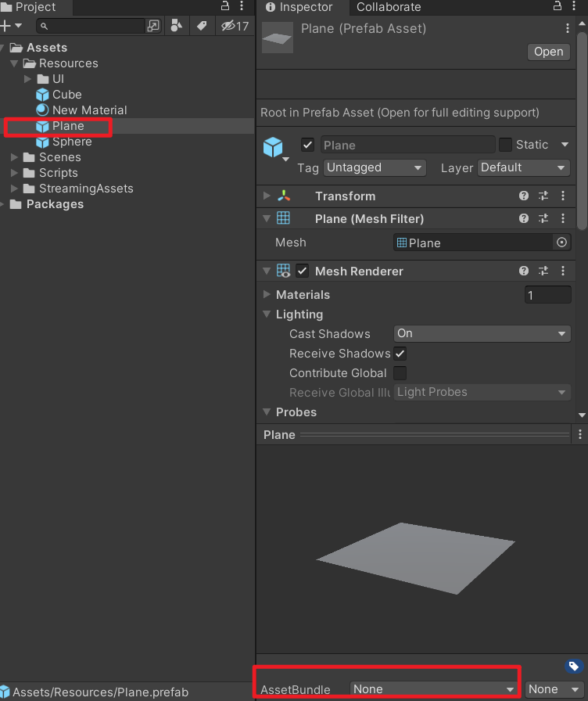Collapse the Plane Mesh Filter foldout
This screenshot has width=588, height=701.
coord(267,218)
